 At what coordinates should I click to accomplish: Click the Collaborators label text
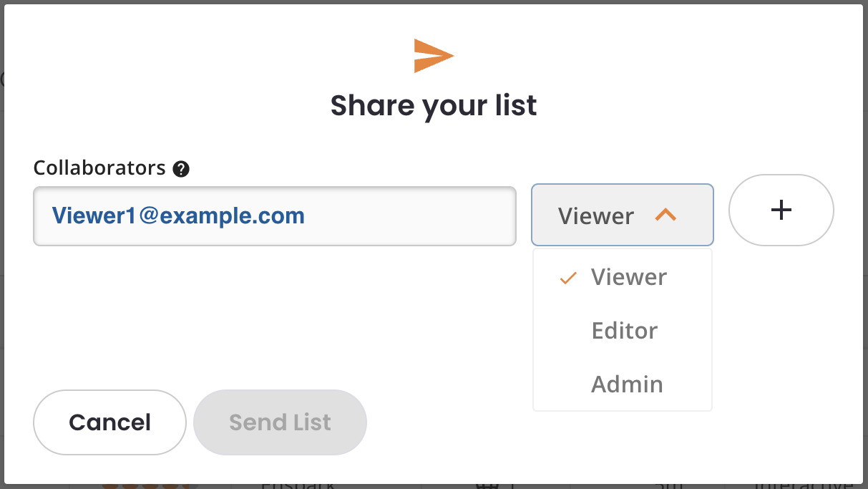coord(99,168)
